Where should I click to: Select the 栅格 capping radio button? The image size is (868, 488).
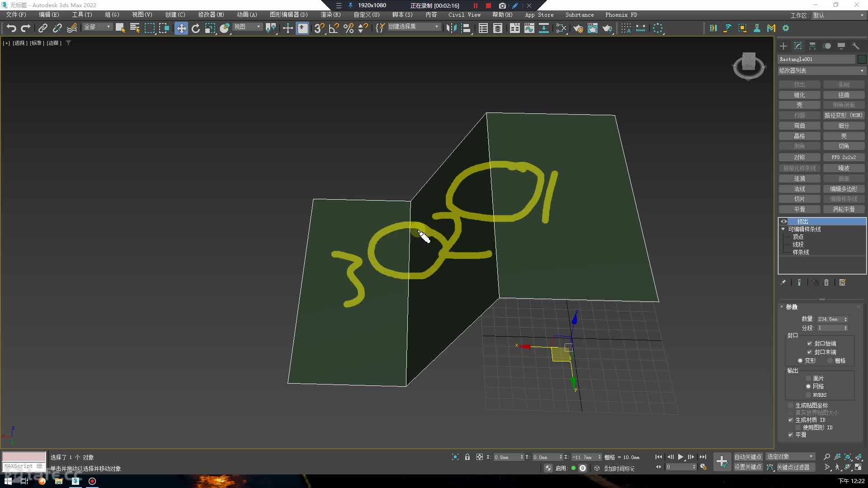pos(830,361)
